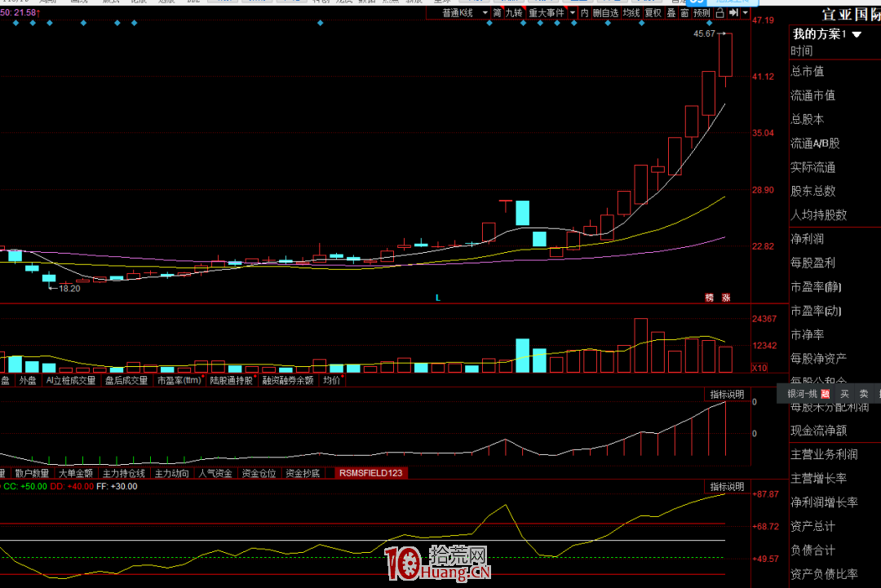Toggle 复权 price adjustment mode

(x=653, y=13)
